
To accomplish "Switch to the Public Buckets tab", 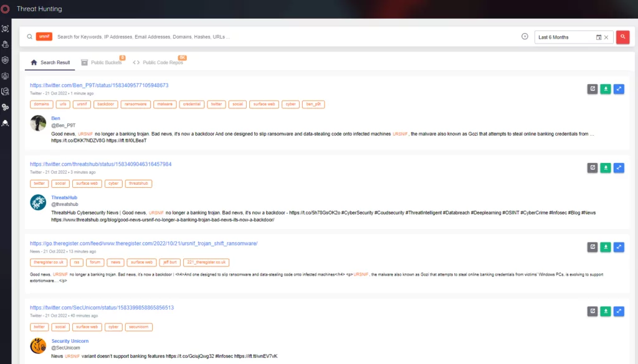I will 102,63.
